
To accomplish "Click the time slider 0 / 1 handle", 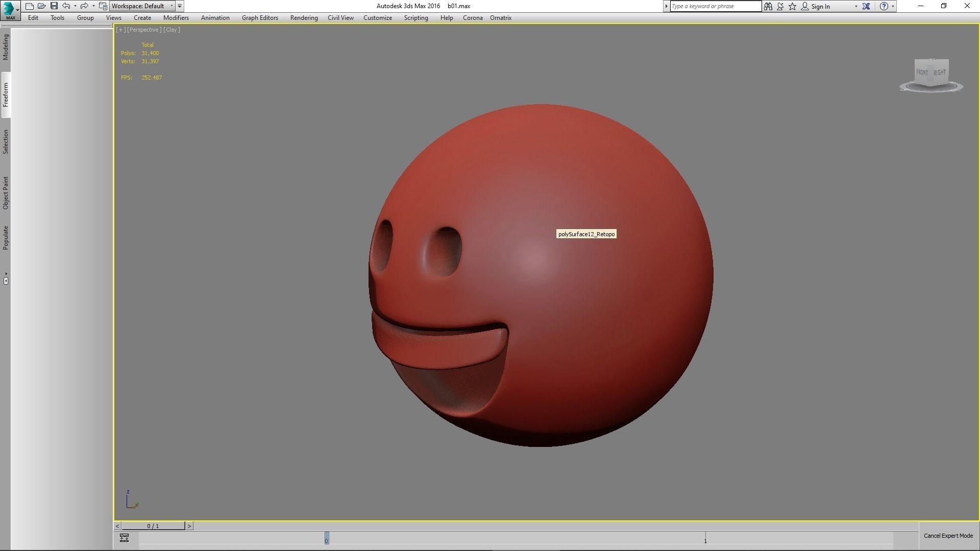I will point(153,526).
